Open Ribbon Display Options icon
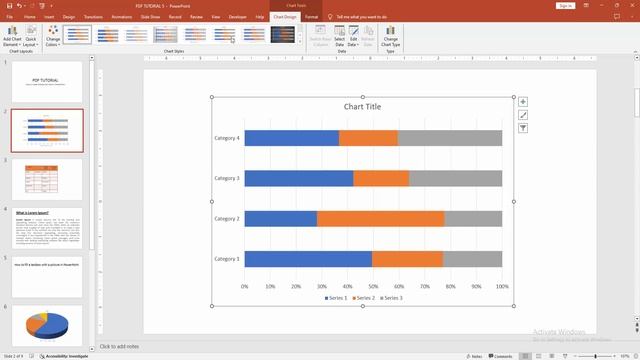 586,6
